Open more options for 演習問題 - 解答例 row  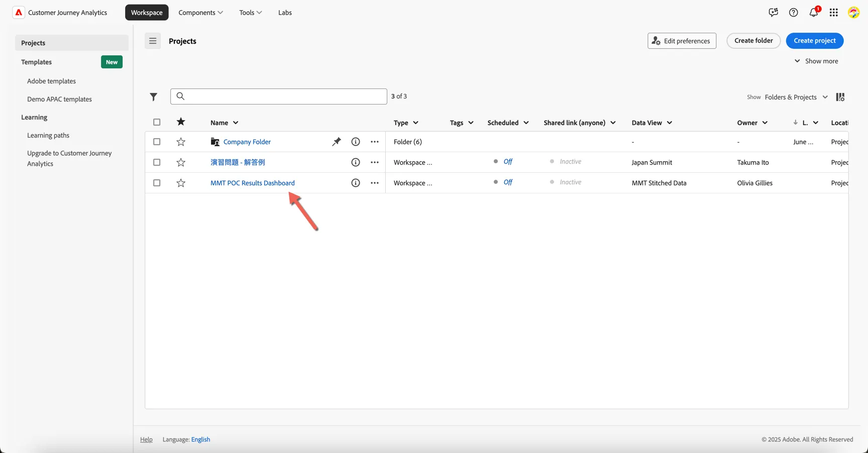click(x=375, y=162)
